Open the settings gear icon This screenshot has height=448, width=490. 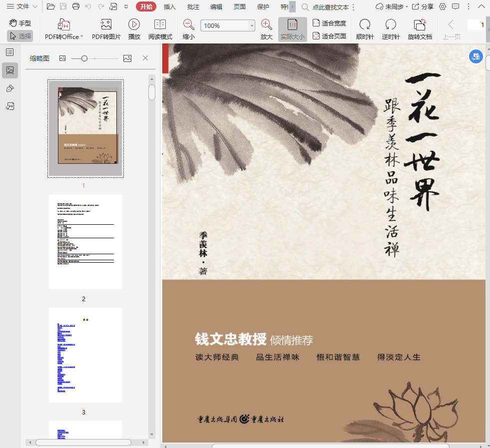pos(443,6)
